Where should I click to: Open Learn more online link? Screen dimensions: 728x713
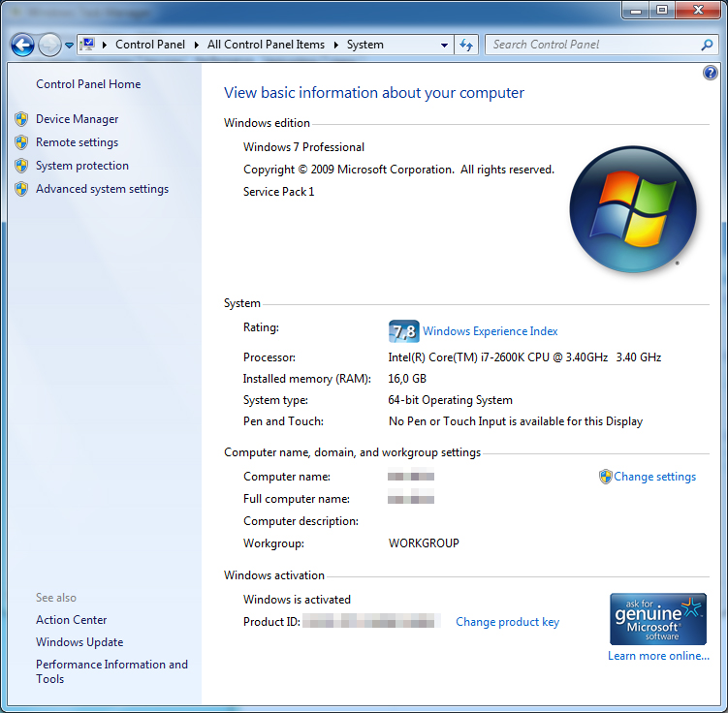click(x=658, y=656)
